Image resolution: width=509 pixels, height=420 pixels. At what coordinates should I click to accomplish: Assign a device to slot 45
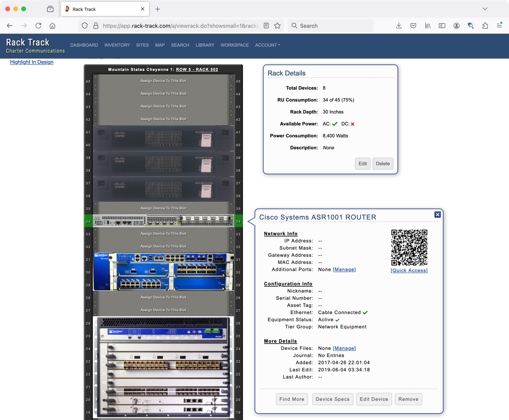click(x=163, y=81)
